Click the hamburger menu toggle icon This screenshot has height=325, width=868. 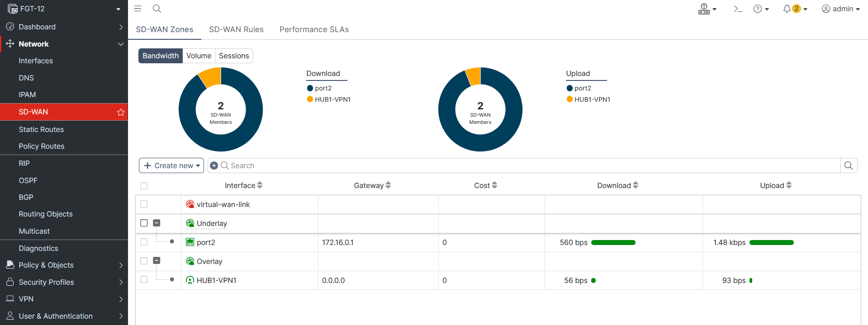(138, 9)
